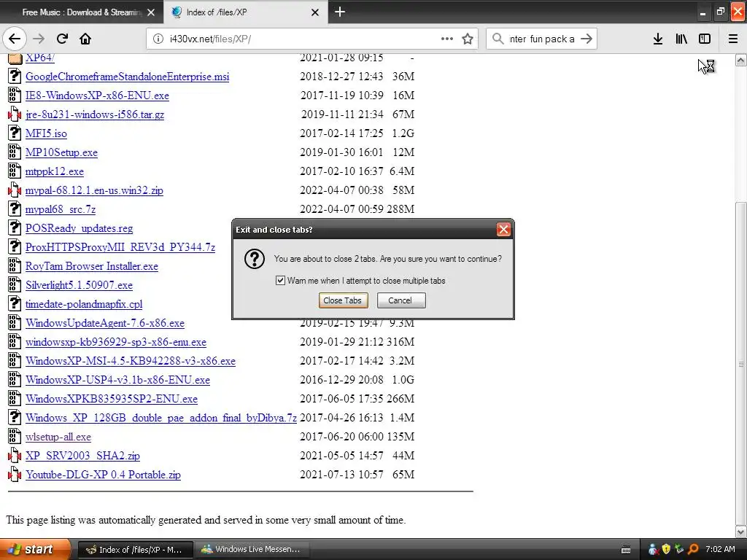The image size is (747, 560).
Task: Open POSReady_updates.reg link
Action: click(x=79, y=228)
